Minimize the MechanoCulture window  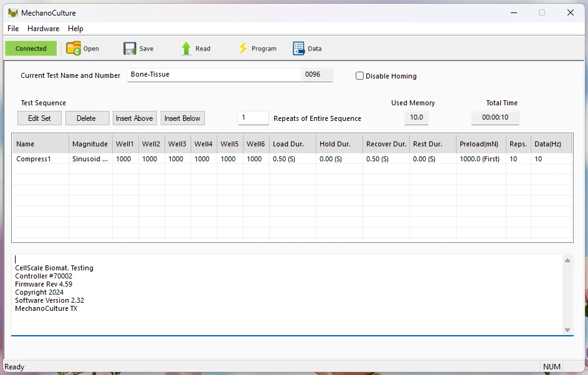514,12
